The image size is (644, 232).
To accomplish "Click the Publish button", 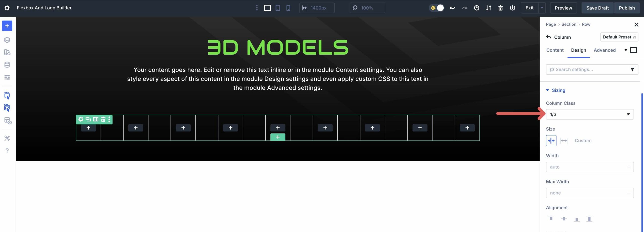I will coord(627,8).
